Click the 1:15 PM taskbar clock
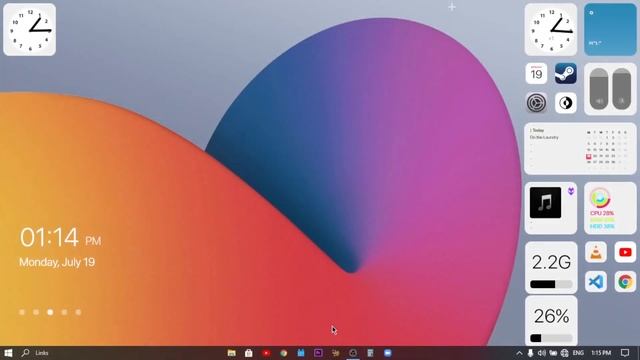The height and width of the screenshot is (360, 640). (601, 353)
